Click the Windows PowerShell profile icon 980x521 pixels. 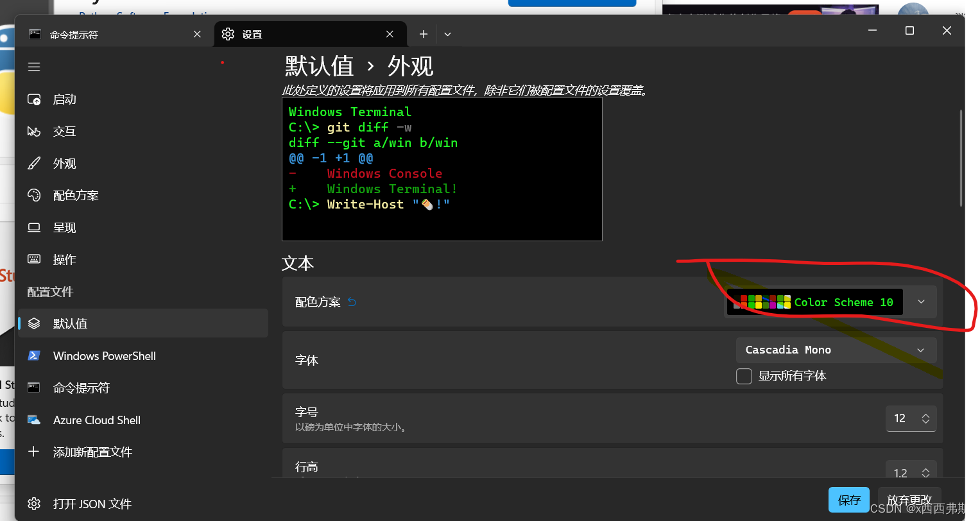pyautogui.click(x=34, y=355)
